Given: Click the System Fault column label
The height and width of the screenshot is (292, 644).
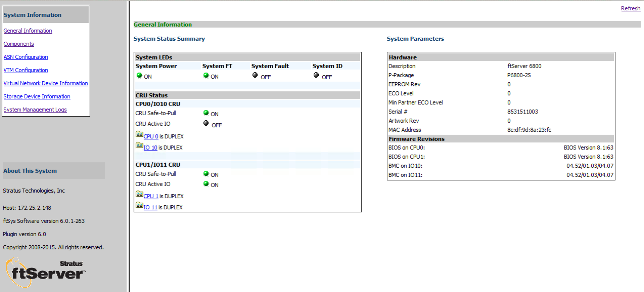Looking at the screenshot, I should pyautogui.click(x=270, y=66).
